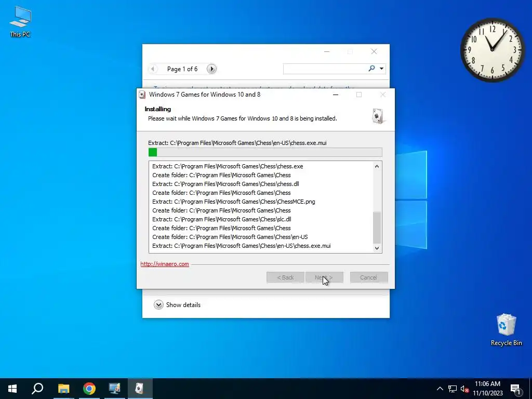Click the search magnifier in background window

(x=371, y=69)
